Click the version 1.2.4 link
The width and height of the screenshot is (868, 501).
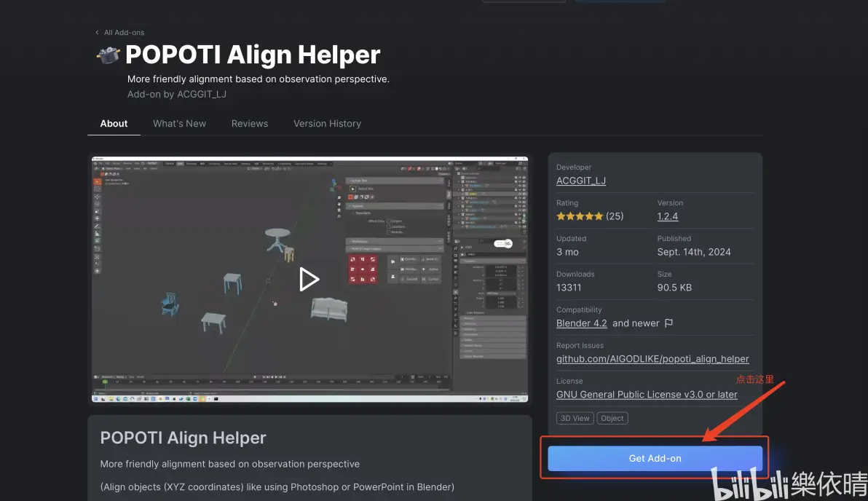(x=668, y=216)
